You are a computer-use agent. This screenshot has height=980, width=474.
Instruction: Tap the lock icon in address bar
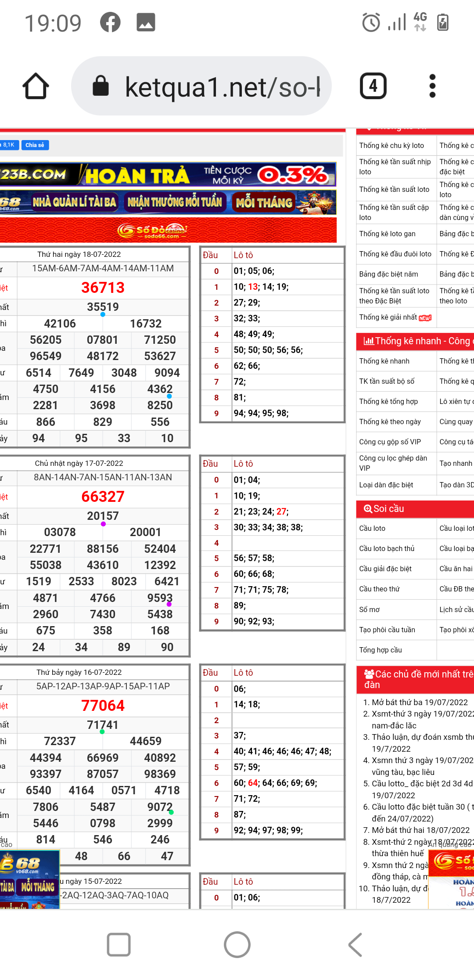101,86
